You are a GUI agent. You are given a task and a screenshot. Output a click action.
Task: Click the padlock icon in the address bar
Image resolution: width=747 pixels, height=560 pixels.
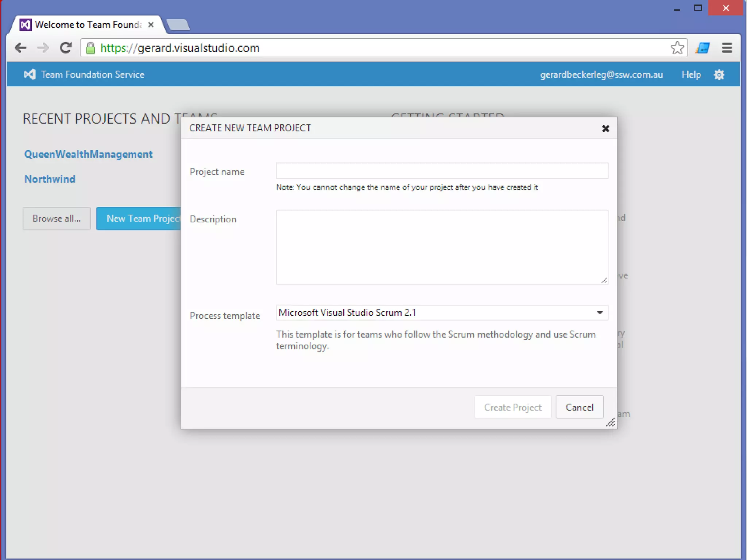(x=90, y=48)
